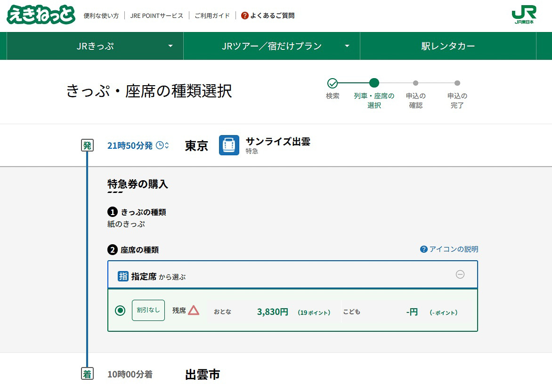
Task: Click the えきねっと logo
Action: [41, 15]
